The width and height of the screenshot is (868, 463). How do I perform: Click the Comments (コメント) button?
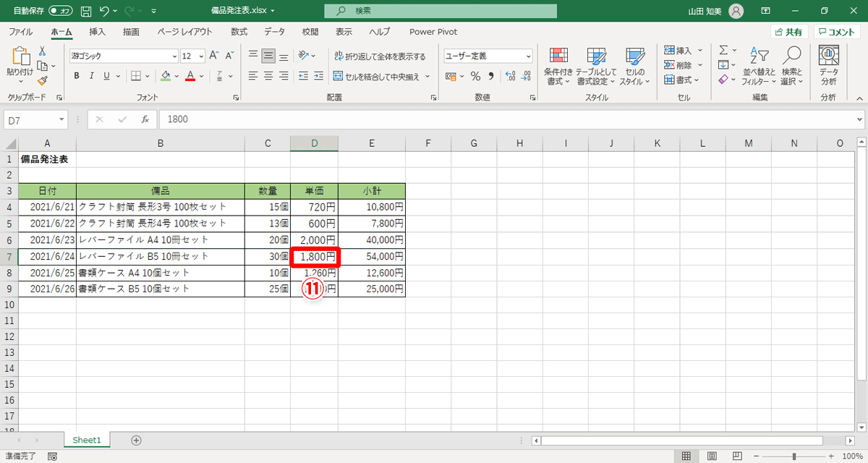837,32
